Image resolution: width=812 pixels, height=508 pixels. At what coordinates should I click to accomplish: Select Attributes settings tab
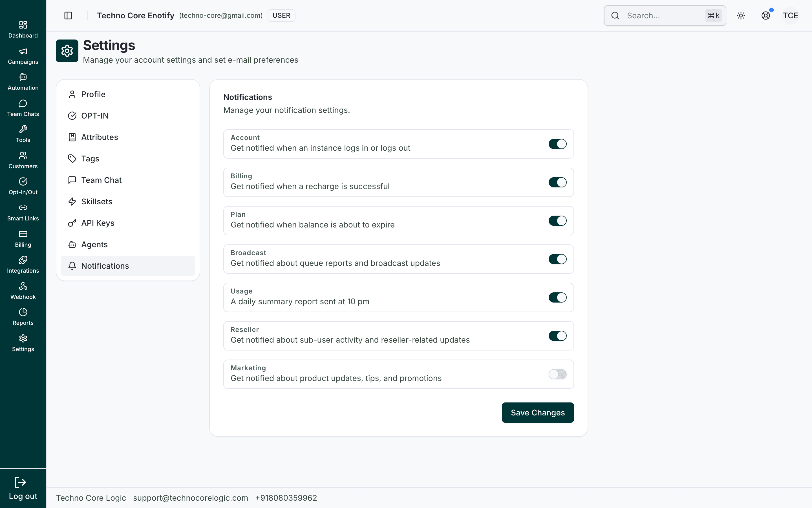tap(128, 137)
